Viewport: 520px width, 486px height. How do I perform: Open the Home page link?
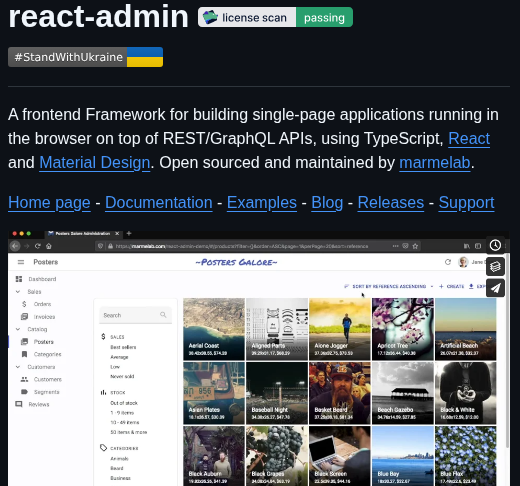coord(49,203)
